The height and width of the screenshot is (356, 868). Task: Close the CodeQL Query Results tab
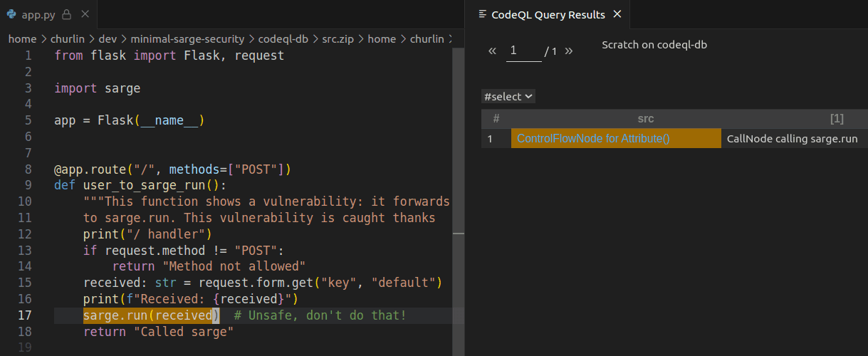click(617, 14)
